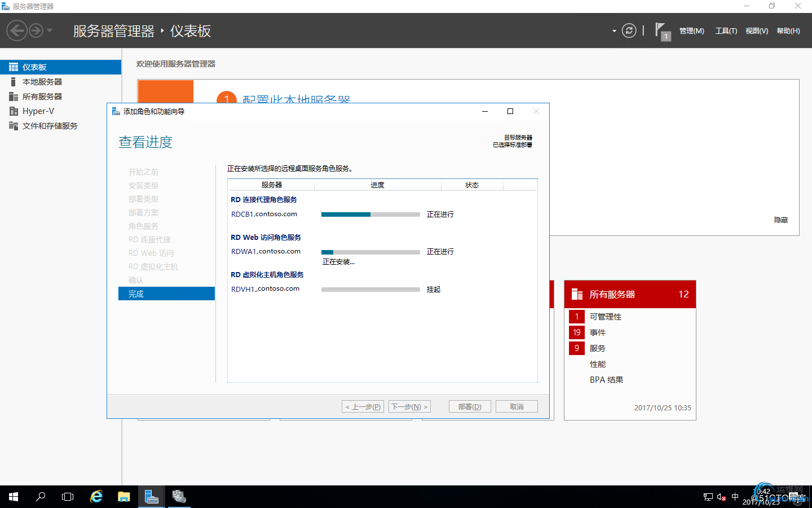Click BPA 结果 in 所有服务器 tile
Image resolution: width=812 pixels, height=508 pixels.
coord(607,380)
